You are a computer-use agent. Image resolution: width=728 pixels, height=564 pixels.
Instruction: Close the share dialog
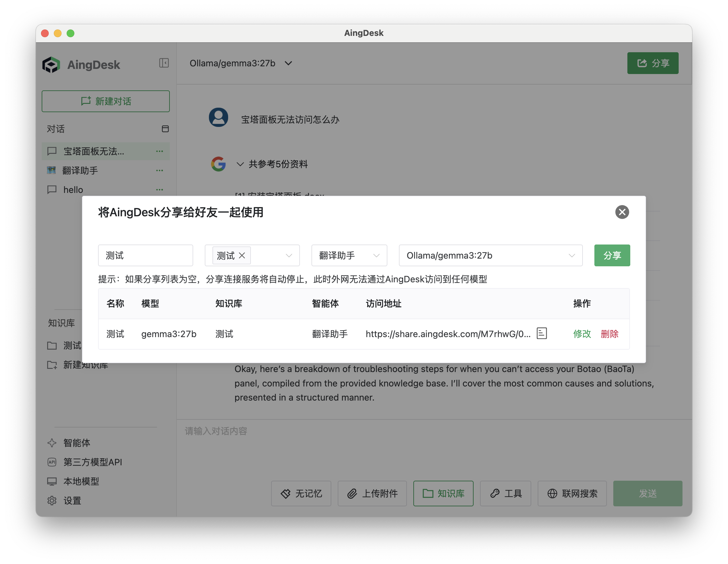click(622, 212)
